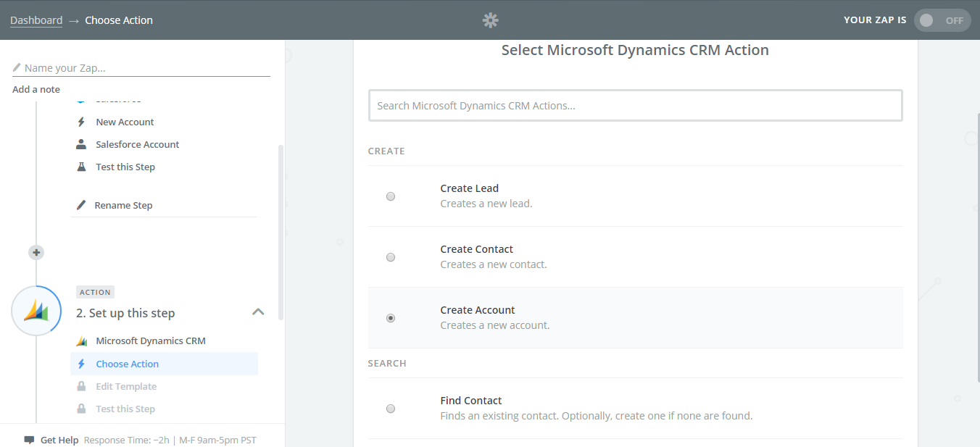Select the Find Contact radio button
The height and width of the screenshot is (447, 980).
coord(391,409)
